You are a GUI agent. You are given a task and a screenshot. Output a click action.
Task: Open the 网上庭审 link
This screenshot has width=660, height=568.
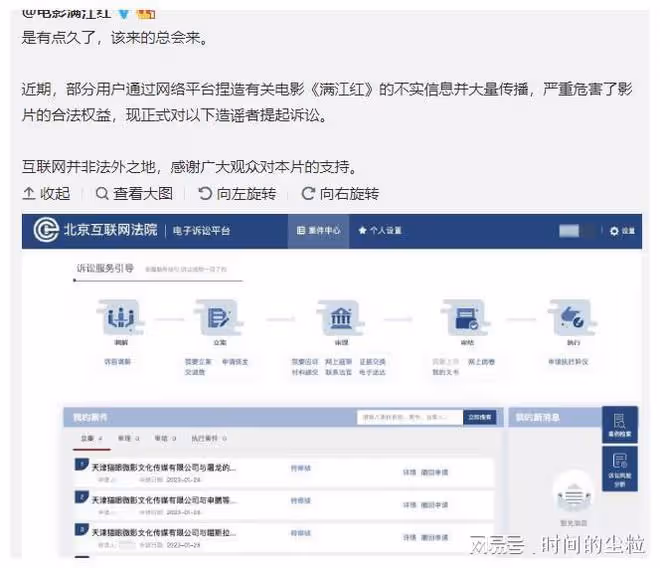click(x=338, y=362)
